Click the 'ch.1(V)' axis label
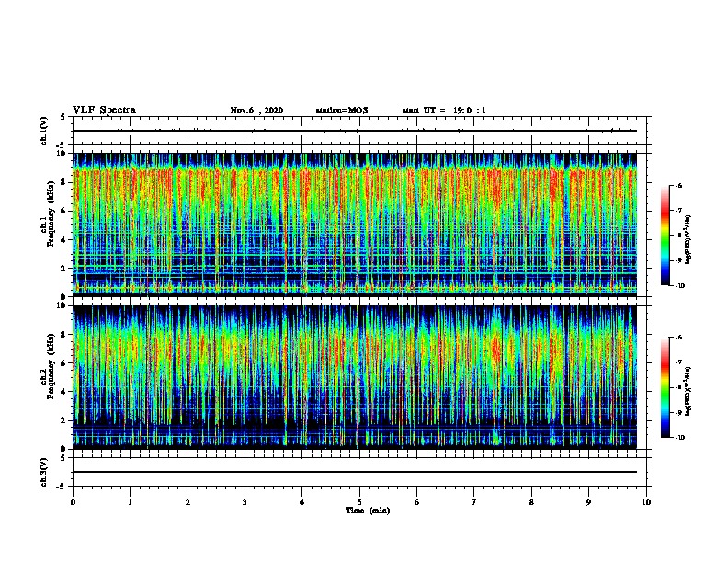 pyautogui.click(x=44, y=131)
